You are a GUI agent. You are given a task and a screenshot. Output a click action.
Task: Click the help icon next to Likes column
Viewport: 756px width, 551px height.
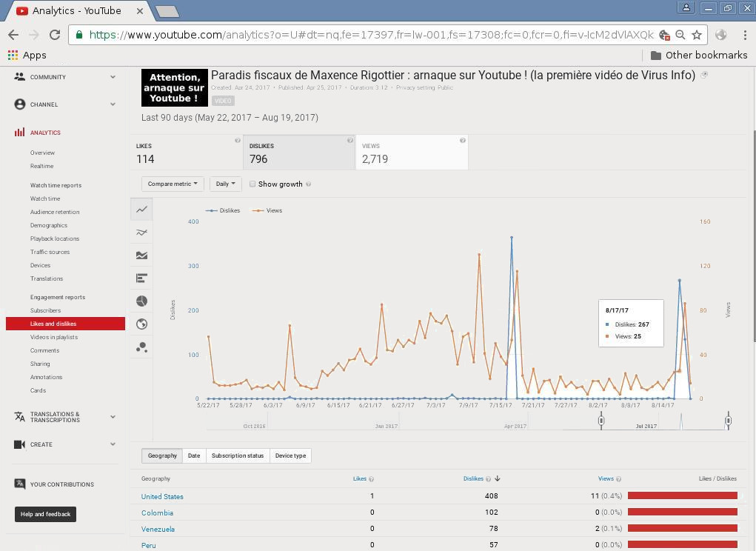(x=371, y=479)
